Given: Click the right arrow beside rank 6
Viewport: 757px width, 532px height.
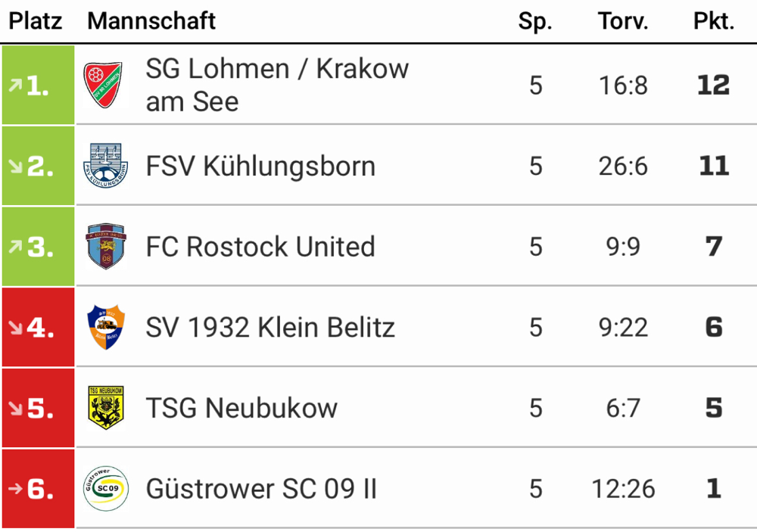Looking at the screenshot, I should pyautogui.click(x=14, y=490).
